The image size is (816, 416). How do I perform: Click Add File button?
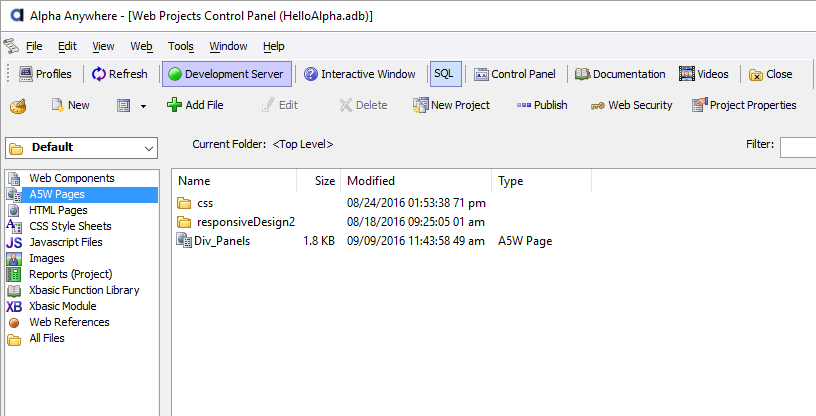195,105
